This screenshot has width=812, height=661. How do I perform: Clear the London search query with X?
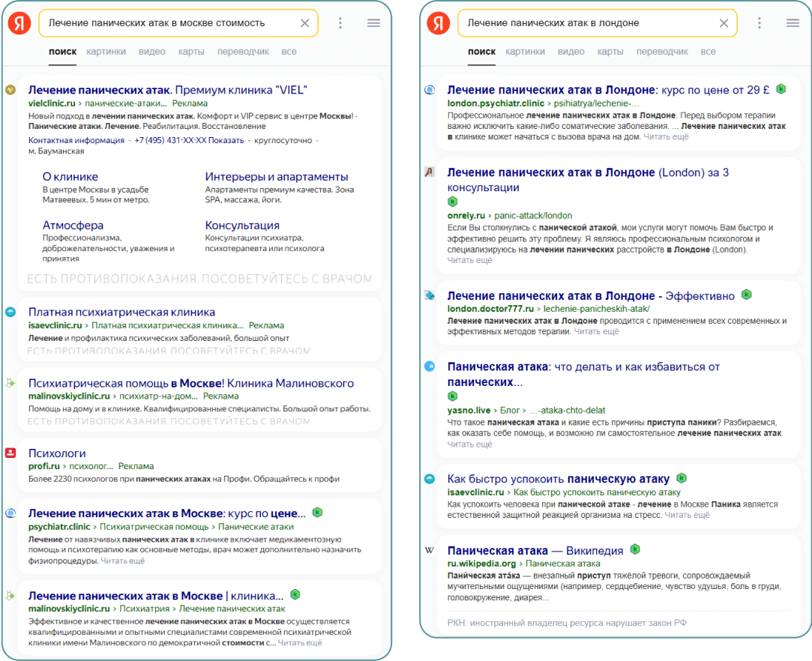point(724,23)
